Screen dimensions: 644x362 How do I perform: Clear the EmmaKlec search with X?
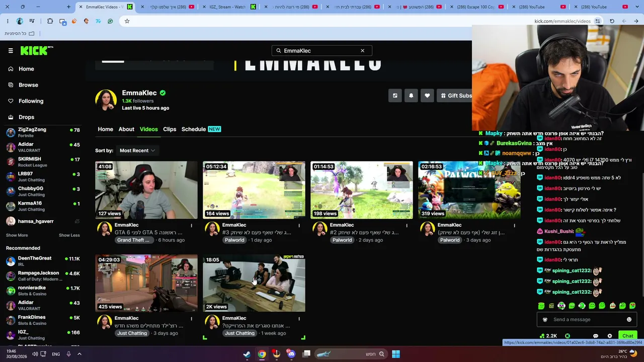(x=362, y=51)
